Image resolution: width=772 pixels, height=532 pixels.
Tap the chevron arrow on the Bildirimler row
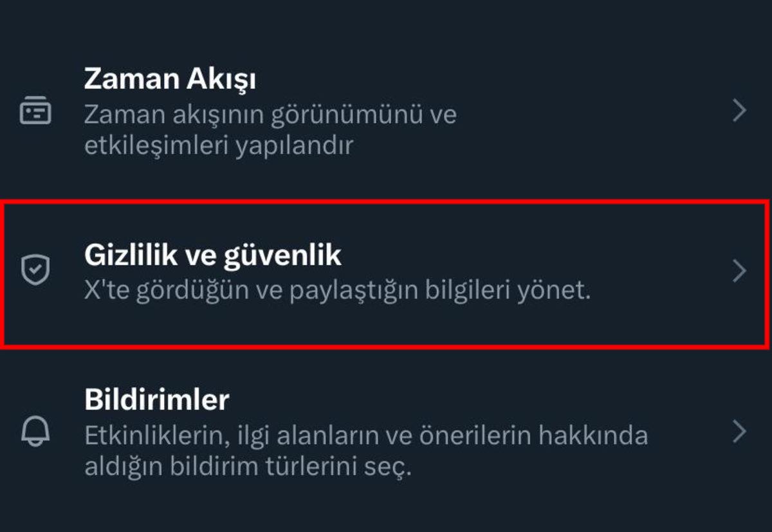pos(740,432)
